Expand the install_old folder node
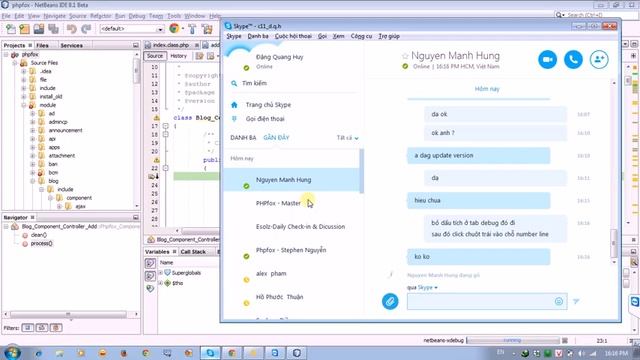 point(24,97)
